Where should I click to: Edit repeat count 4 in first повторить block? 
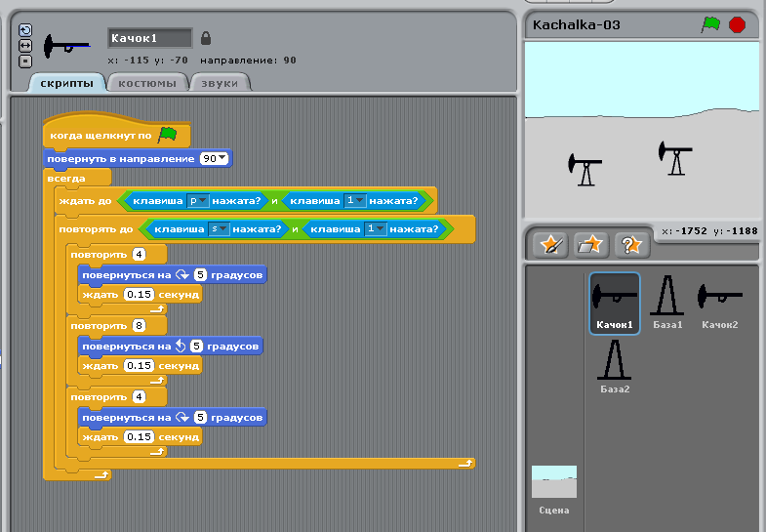click(x=139, y=255)
